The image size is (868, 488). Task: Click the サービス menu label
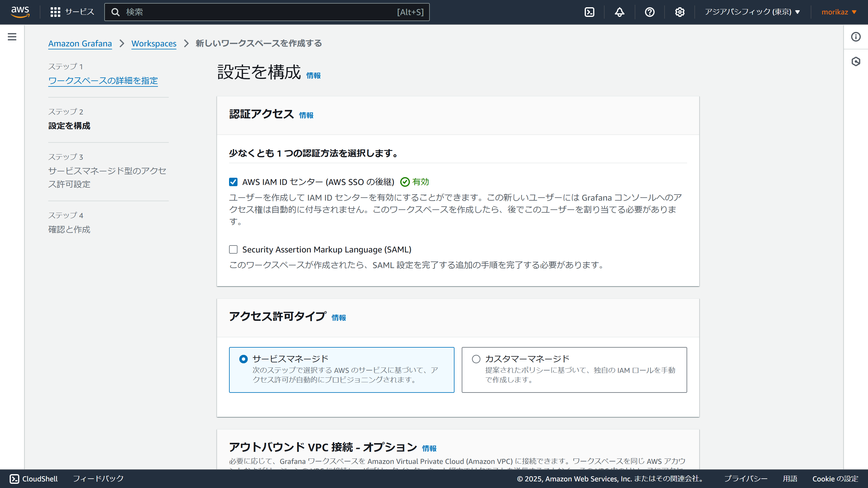point(80,12)
